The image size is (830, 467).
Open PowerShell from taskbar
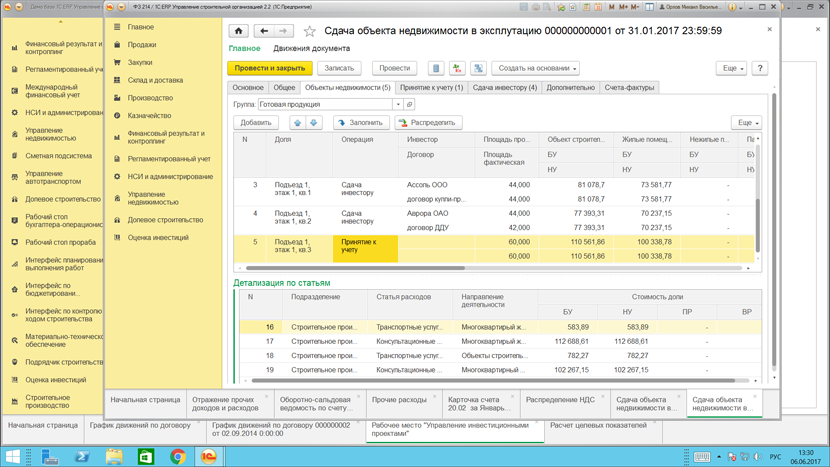pos(82,456)
